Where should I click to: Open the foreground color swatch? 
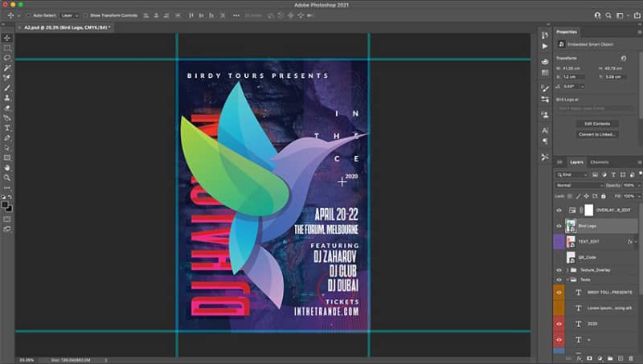(x=5, y=205)
